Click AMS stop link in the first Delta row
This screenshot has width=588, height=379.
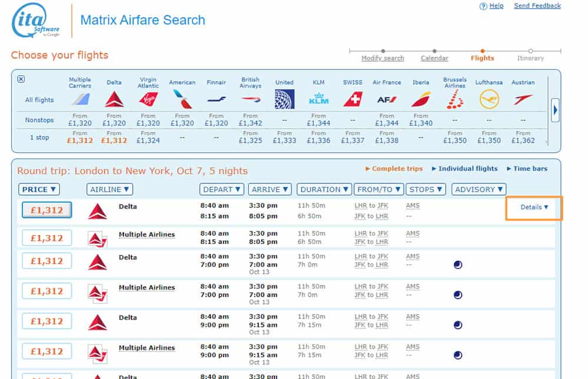point(413,206)
